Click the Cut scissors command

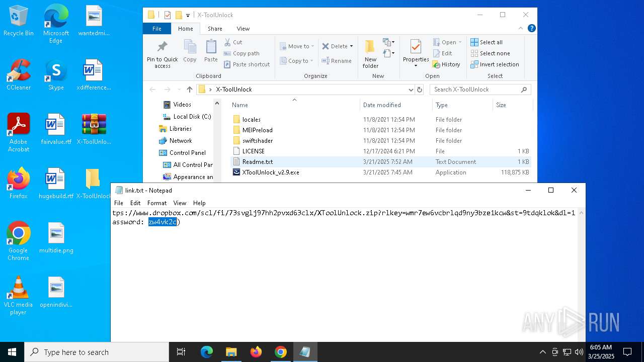point(233,42)
